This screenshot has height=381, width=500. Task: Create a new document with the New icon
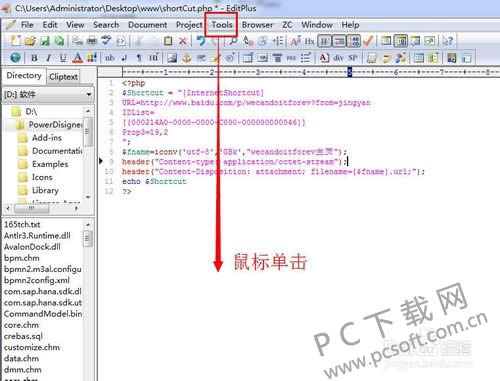coord(15,41)
